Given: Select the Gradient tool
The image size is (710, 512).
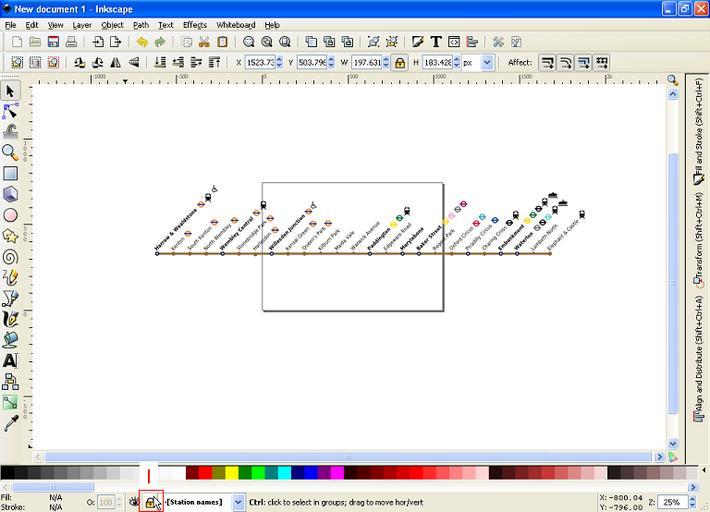Looking at the screenshot, I should coord(10,402).
